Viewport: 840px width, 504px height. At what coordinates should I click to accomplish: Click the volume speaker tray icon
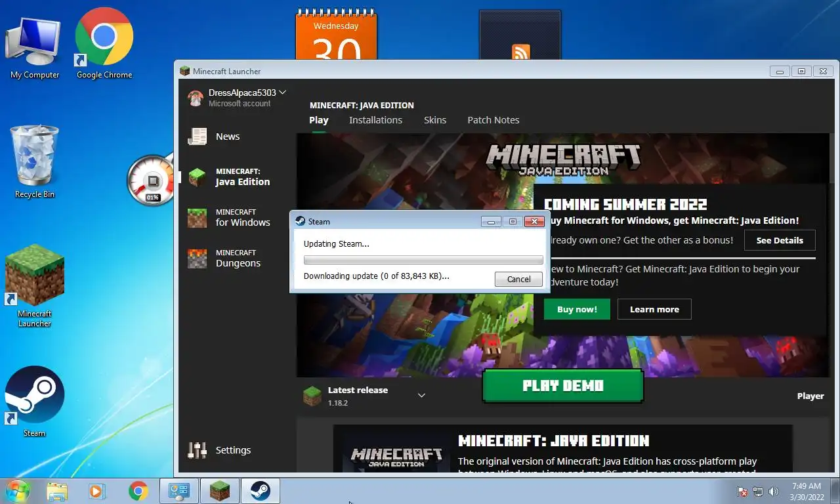click(774, 492)
